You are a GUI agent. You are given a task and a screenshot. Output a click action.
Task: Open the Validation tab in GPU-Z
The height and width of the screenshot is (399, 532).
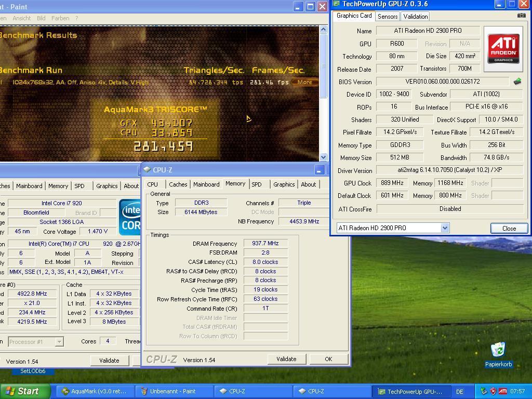(415, 16)
